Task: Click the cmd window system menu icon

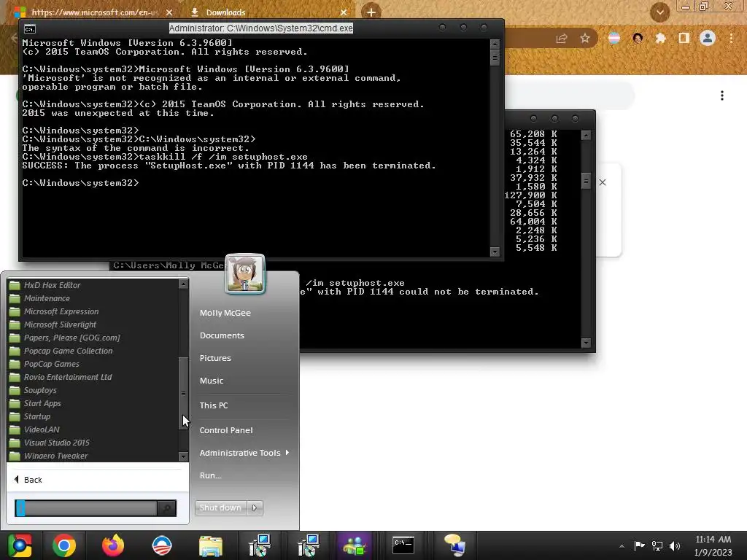Action: pos(29,28)
